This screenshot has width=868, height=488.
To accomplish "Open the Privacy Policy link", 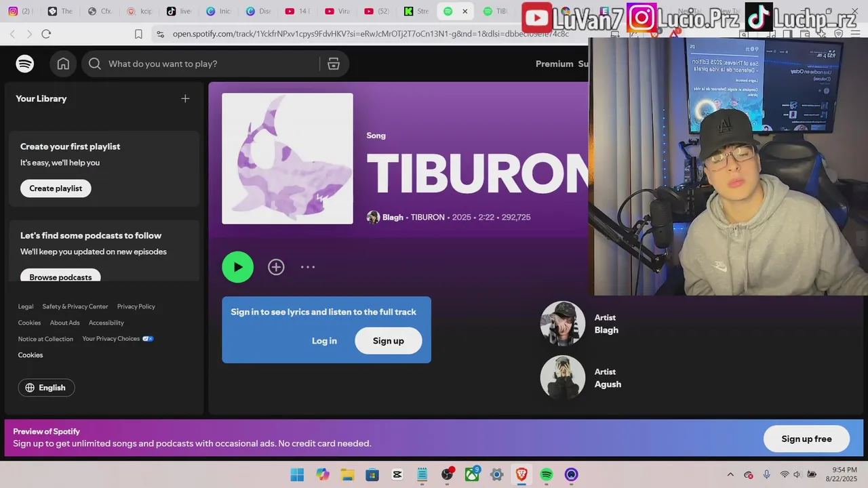I will coord(136,306).
